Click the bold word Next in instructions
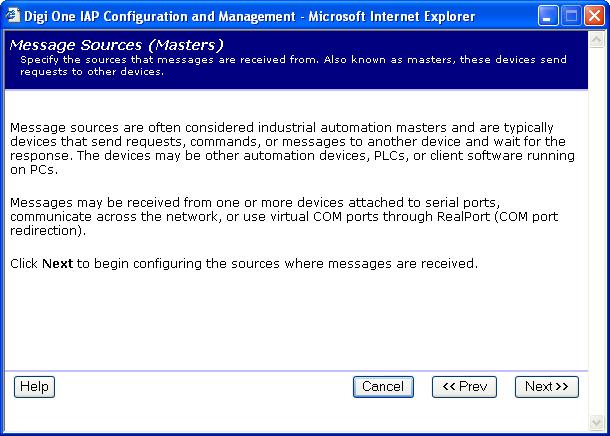This screenshot has width=610, height=436. (58, 264)
